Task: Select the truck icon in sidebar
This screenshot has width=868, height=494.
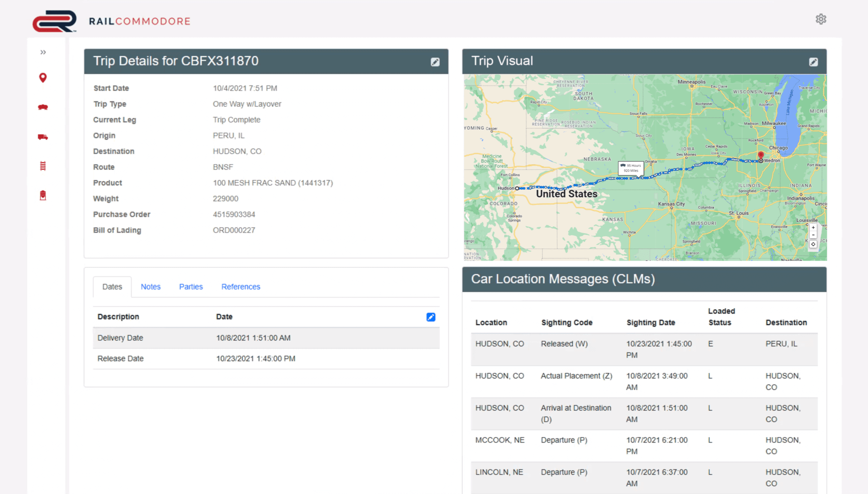Action: (43, 137)
